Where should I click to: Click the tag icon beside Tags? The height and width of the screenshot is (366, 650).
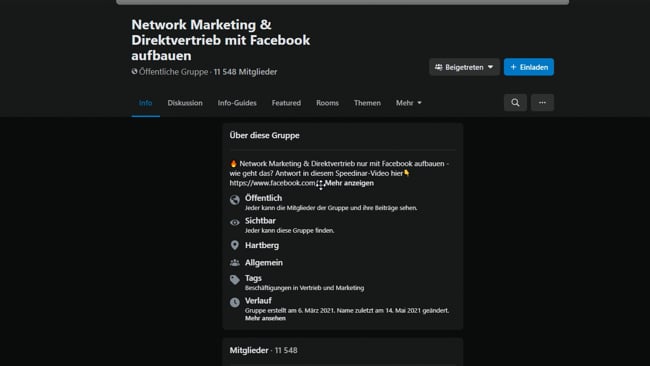(x=235, y=280)
